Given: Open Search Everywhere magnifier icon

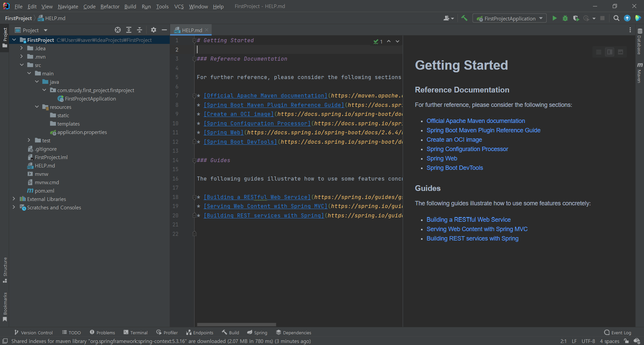Looking at the screenshot, I should pyautogui.click(x=616, y=18).
